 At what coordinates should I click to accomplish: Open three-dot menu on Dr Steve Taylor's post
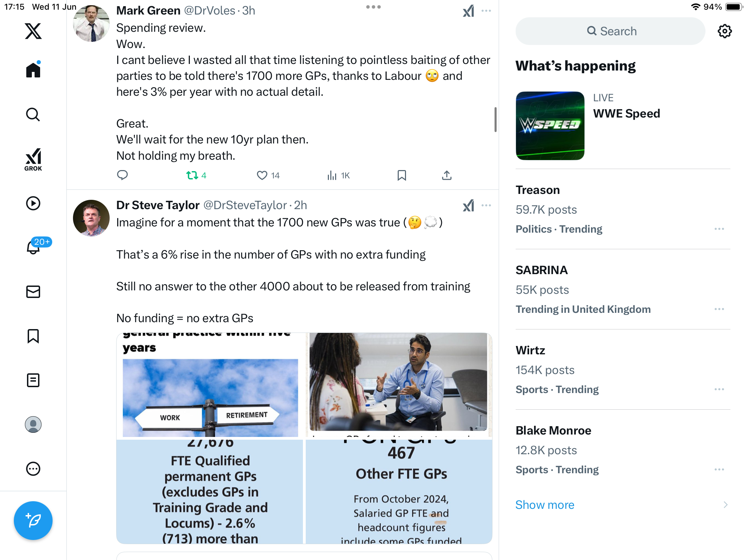point(486,205)
